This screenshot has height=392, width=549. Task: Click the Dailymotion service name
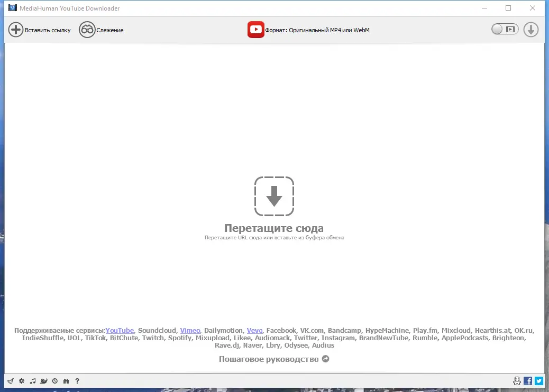pos(223,331)
